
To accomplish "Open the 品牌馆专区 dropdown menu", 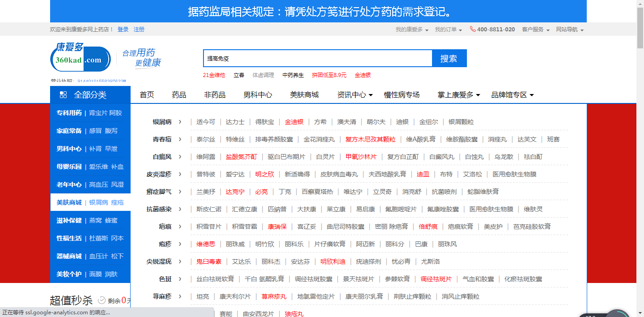I will pos(513,95).
